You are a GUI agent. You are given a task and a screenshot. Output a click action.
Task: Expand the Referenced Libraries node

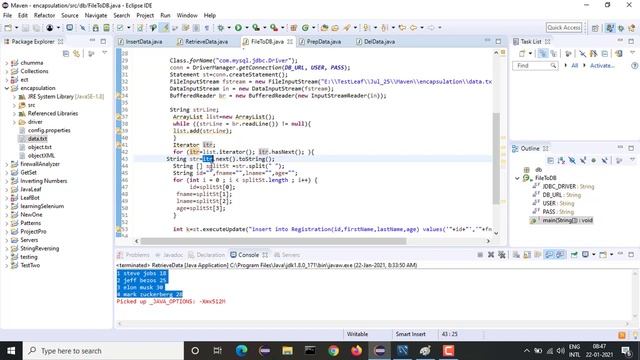point(14,113)
